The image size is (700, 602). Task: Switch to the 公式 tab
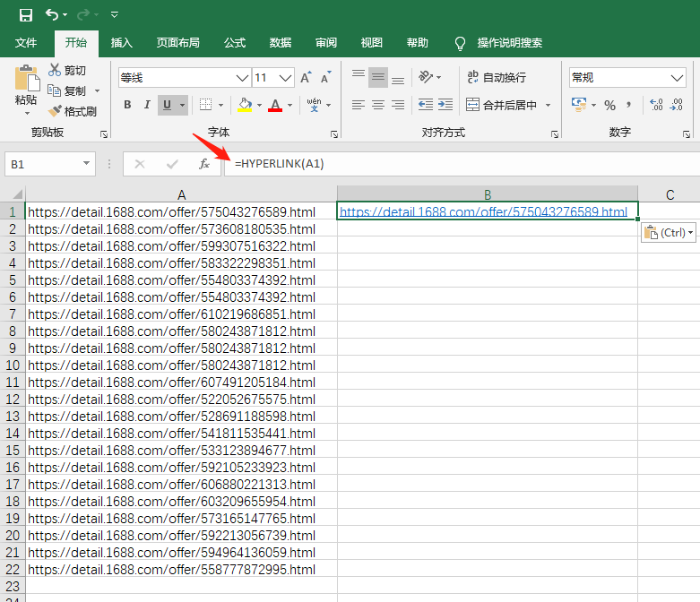click(235, 43)
